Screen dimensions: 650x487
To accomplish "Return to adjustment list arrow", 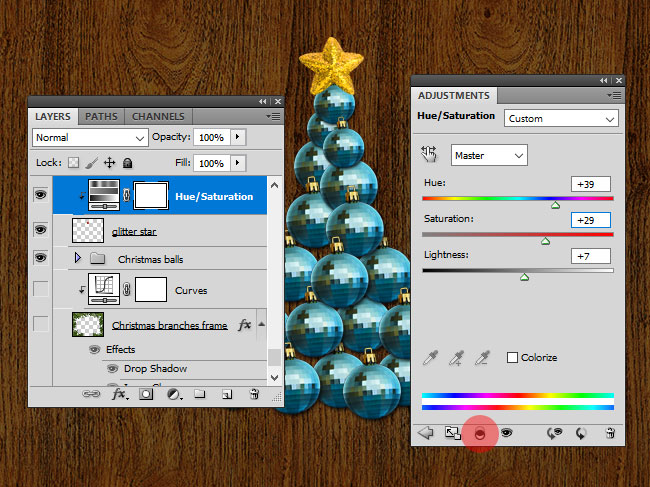I will click(426, 433).
